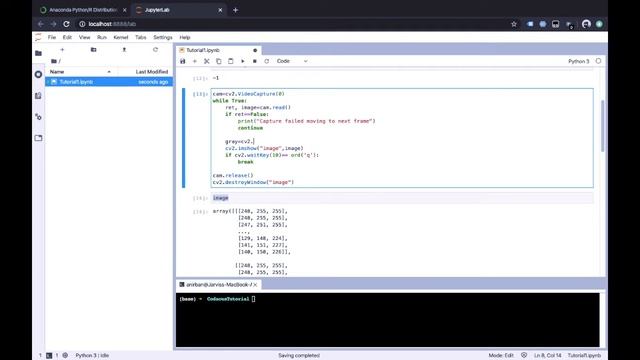The height and width of the screenshot is (360, 640).
Task: Save the notebook with the disk icon
Action: click(182, 61)
